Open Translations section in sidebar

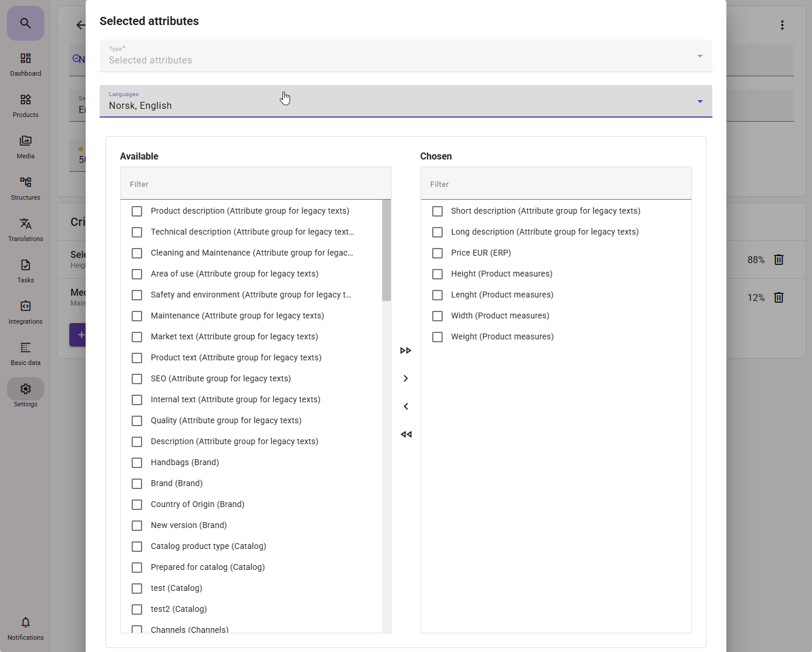pyautogui.click(x=26, y=229)
